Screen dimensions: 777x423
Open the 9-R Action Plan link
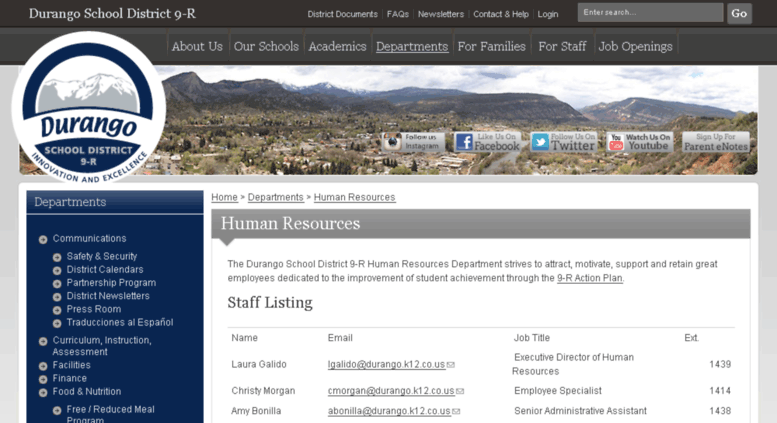click(590, 278)
